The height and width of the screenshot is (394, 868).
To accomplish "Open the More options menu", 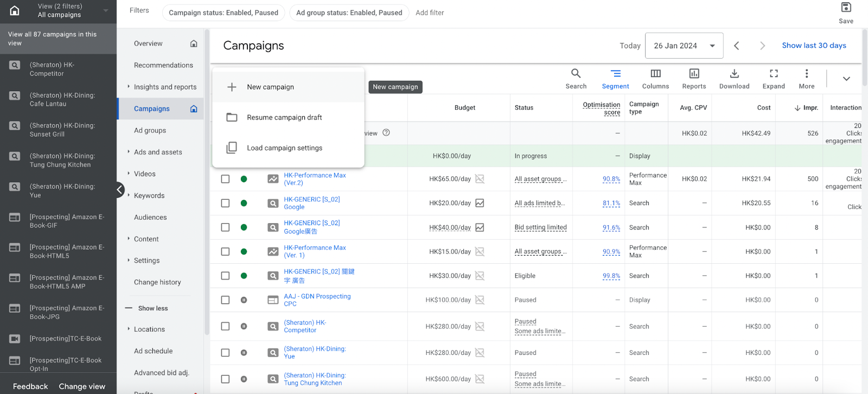I will [807, 79].
